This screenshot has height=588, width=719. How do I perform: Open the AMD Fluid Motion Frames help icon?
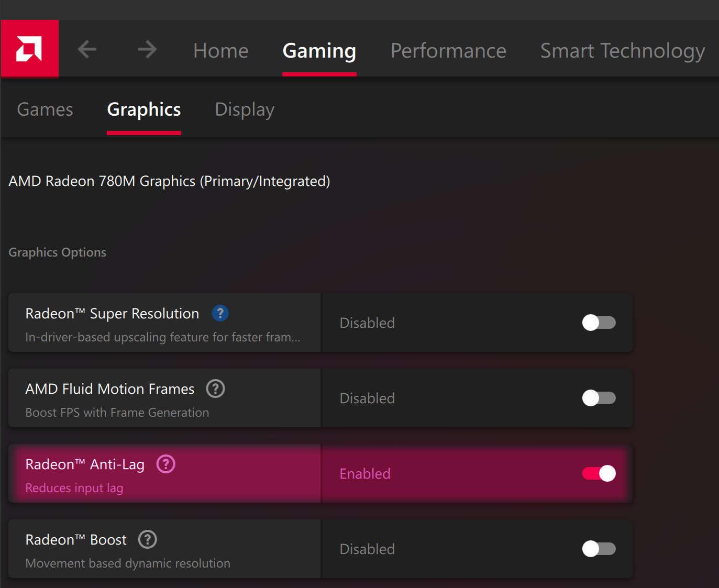(x=215, y=389)
